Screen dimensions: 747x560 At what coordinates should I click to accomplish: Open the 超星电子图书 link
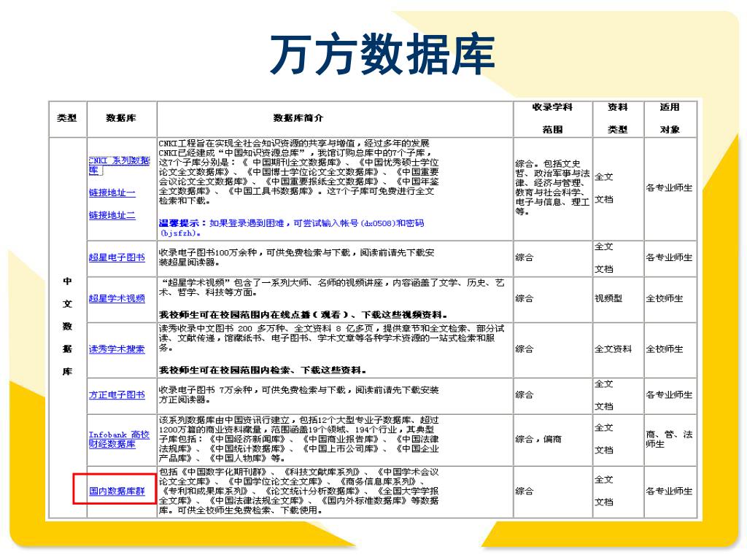pos(117,257)
